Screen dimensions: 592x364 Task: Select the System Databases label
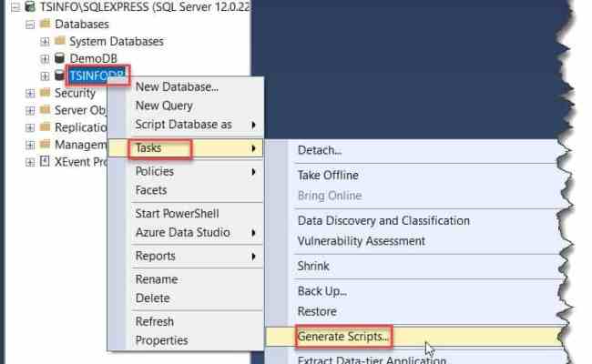click(117, 41)
